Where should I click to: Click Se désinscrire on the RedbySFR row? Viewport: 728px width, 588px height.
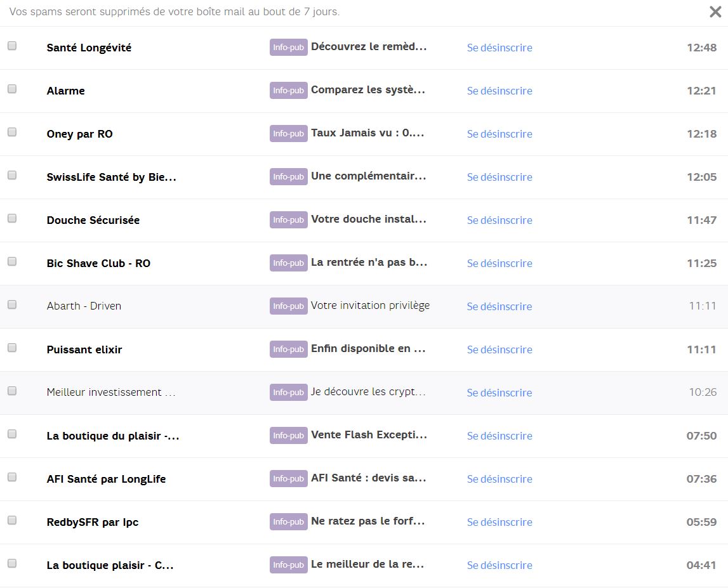click(500, 522)
